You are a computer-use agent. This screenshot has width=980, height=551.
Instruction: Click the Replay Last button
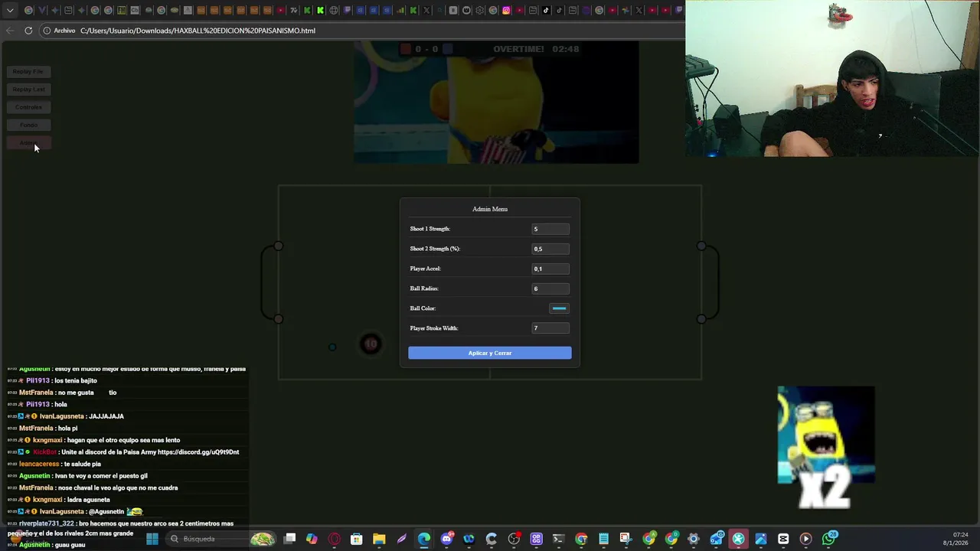click(x=28, y=89)
